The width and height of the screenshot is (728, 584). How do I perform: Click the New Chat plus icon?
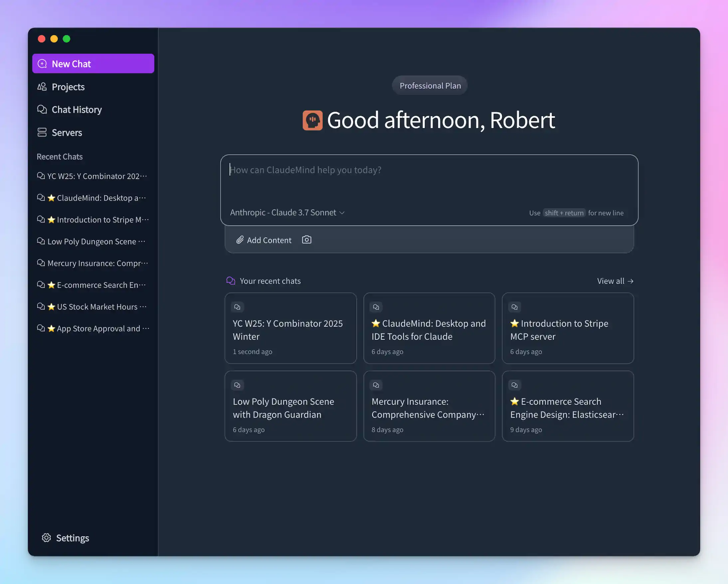[42, 63]
